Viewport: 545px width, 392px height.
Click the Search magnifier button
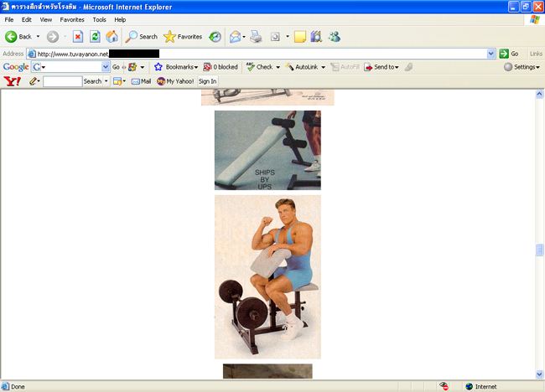[142, 36]
